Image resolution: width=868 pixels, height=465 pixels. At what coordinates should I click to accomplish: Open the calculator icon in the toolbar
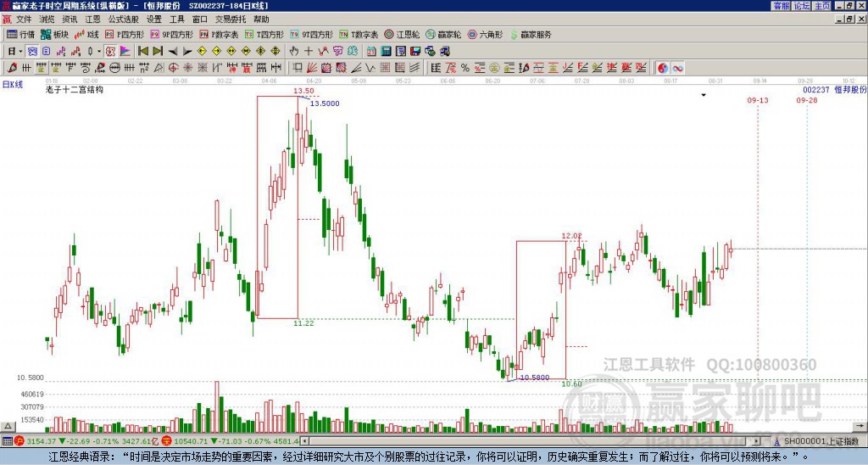click(386, 52)
